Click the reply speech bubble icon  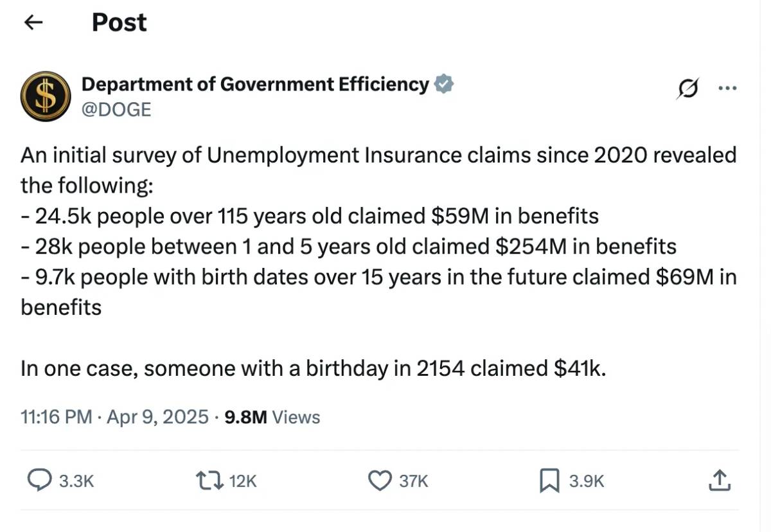pos(40,481)
